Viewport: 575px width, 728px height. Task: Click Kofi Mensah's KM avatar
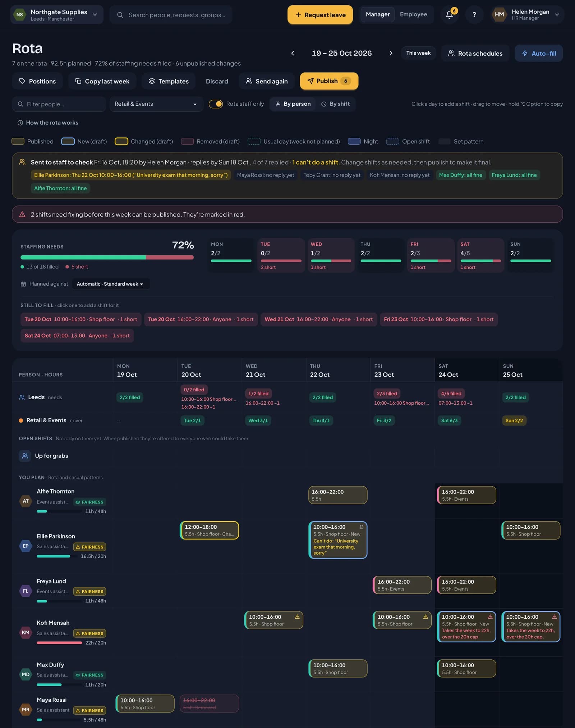[26, 633]
